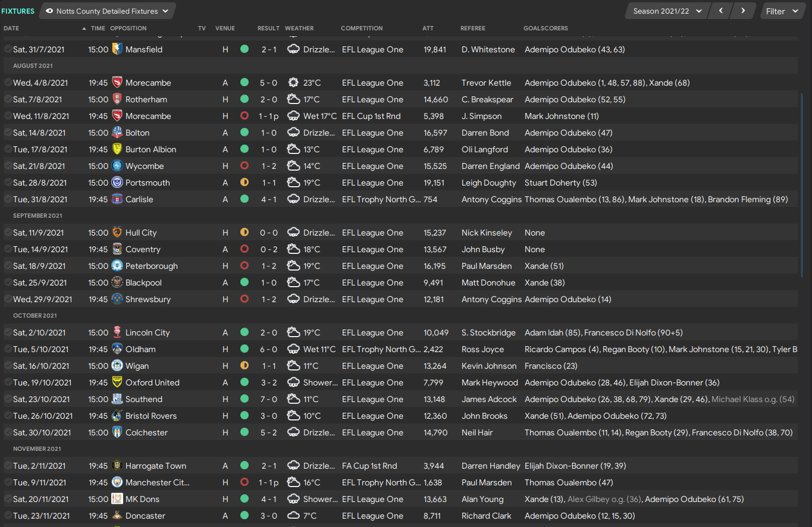Viewport: 812px width, 527px height.
Task: Click referee Kevin Johnson in the Wigan row
Action: pyautogui.click(x=490, y=366)
